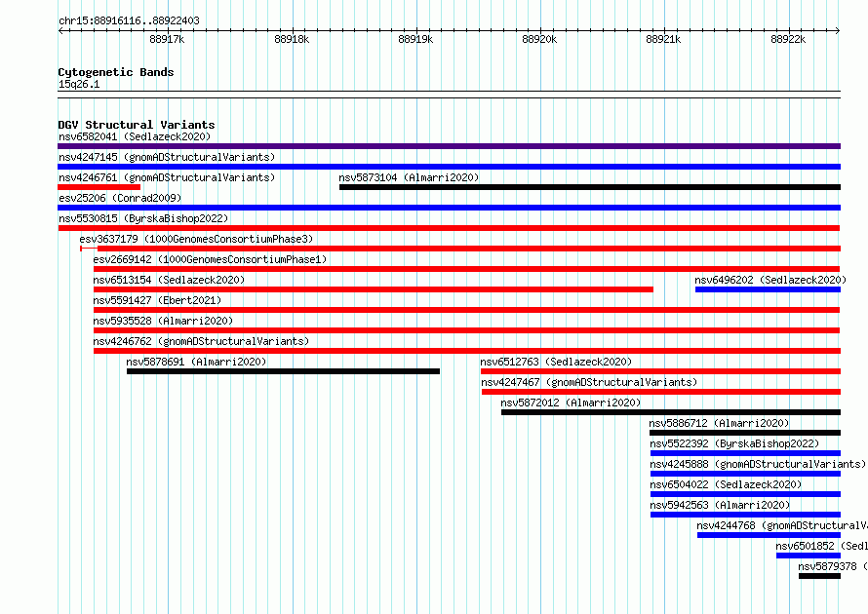Click the nsv5886712 (Almarri2020) label
Viewport: 868px width, 614px height.
click(719, 423)
